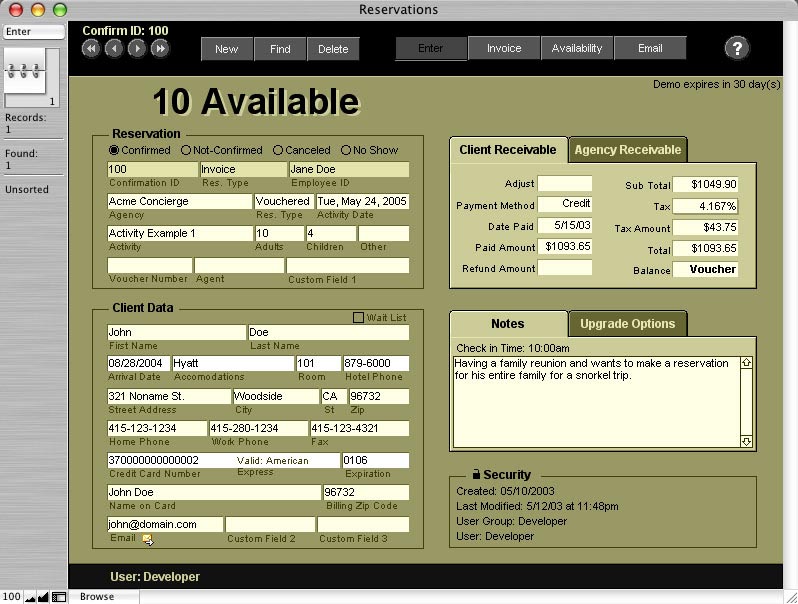Toggle the status area icon in bottom bar

[x=59, y=597]
